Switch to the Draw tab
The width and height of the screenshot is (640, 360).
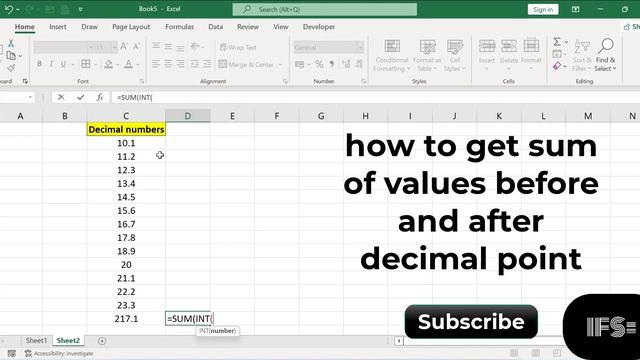tap(89, 27)
